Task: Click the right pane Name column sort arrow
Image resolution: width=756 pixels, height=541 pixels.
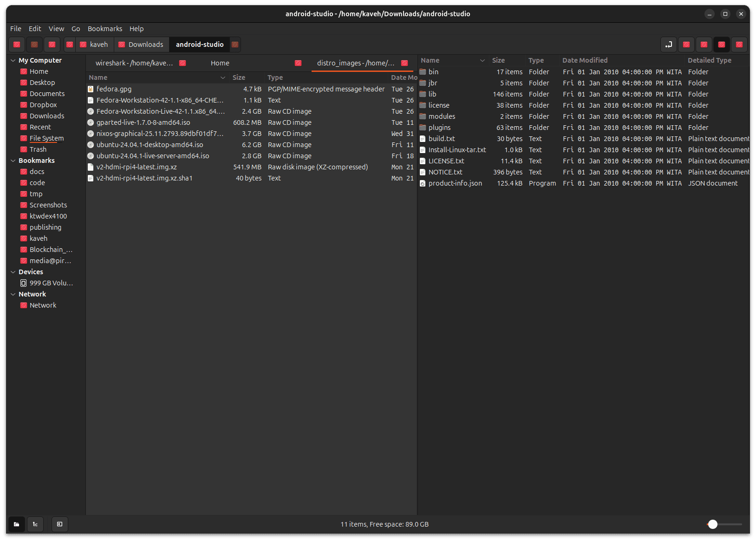Action: [x=482, y=60]
